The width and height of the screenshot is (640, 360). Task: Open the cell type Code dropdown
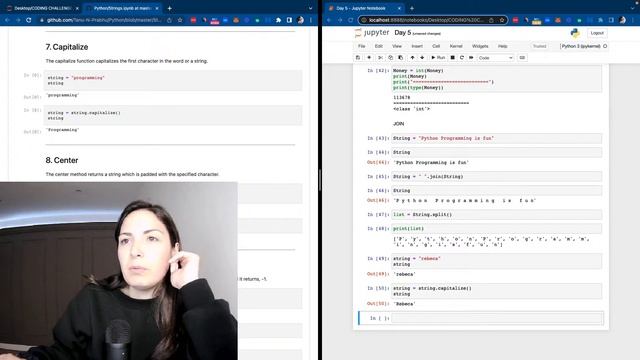(x=496, y=58)
